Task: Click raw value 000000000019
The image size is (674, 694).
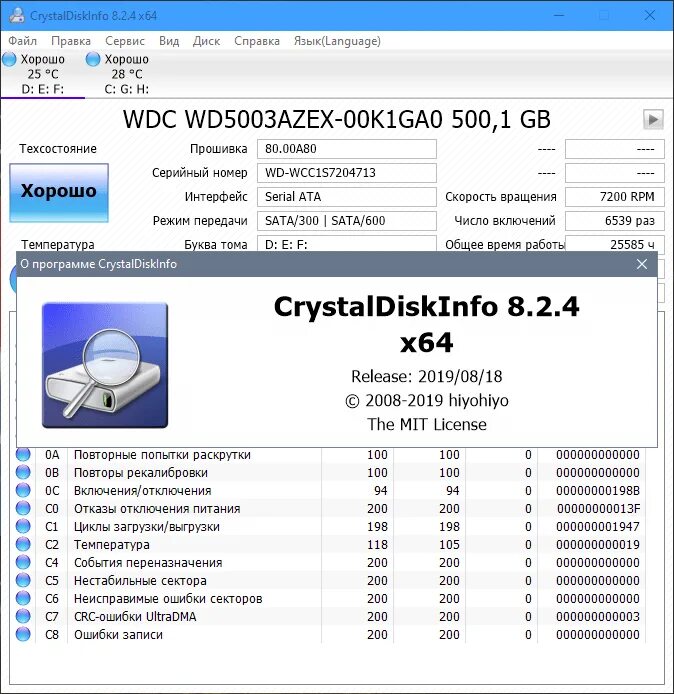Action: click(x=598, y=545)
